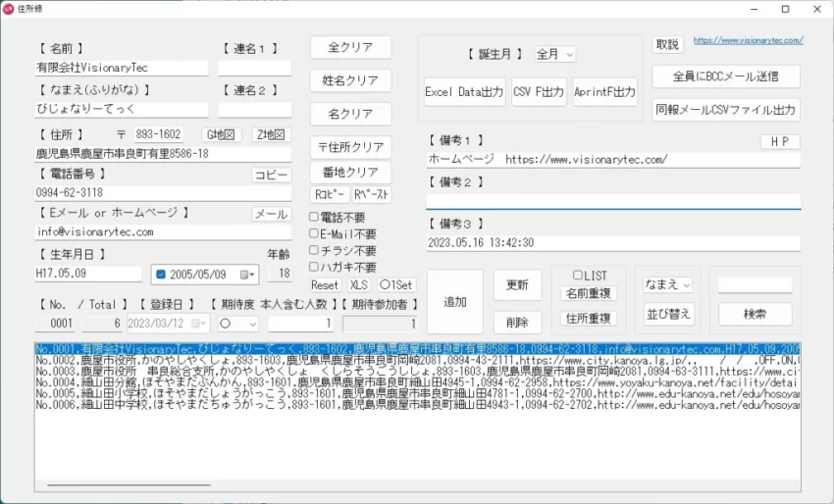This screenshot has height=504, width=834.
Task: Enable the 電話不要 checkbox
Action: coord(314,217)
